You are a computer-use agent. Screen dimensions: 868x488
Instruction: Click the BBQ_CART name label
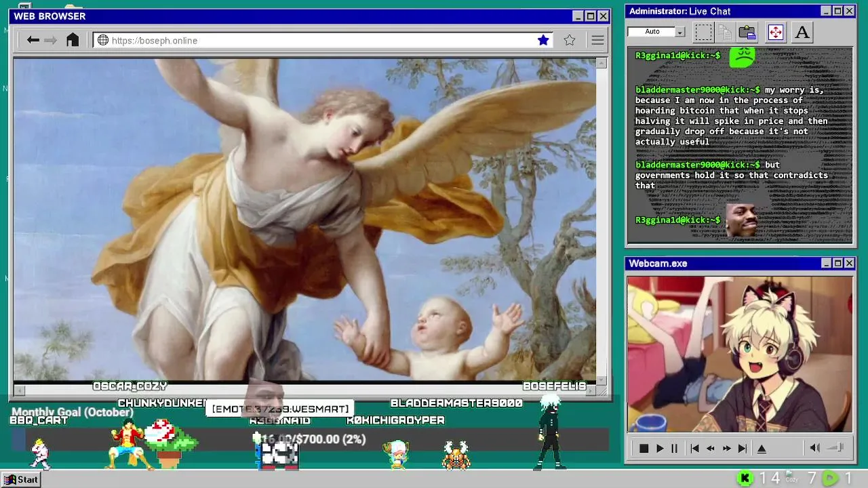pyautogui.click(x=39, y=420)
